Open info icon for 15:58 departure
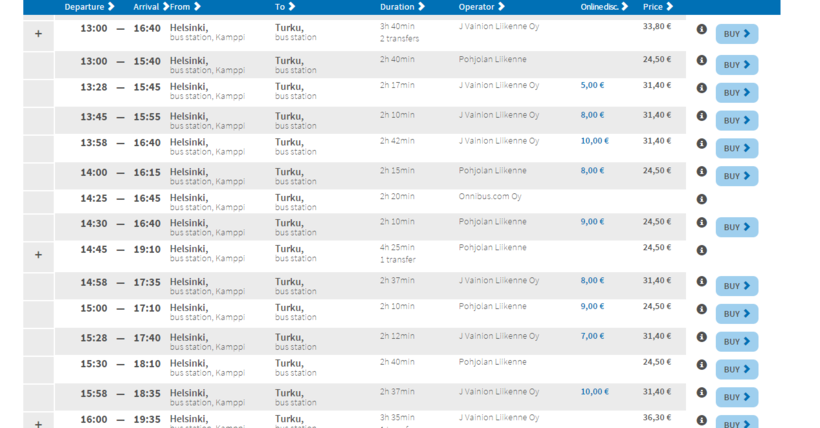Screen dimensions: 820x428 pyautogui.click(x=701, y=393)
